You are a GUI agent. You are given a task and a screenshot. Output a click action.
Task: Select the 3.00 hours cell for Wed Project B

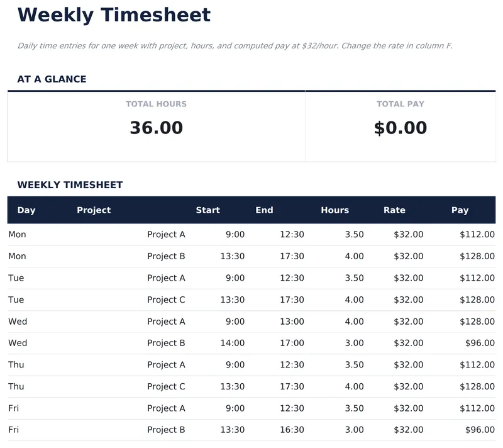point(354,343)
